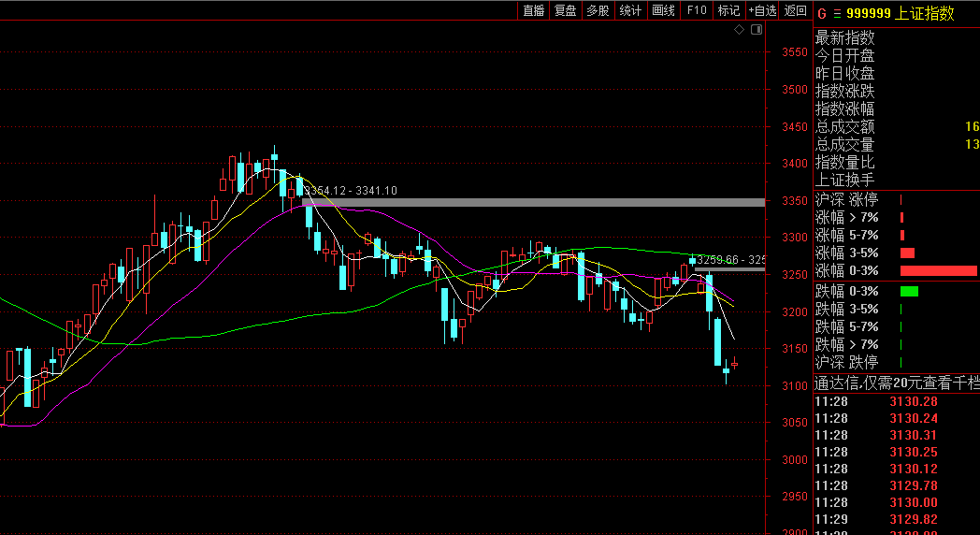Click the 3250 price axis label

click(795, 274)
